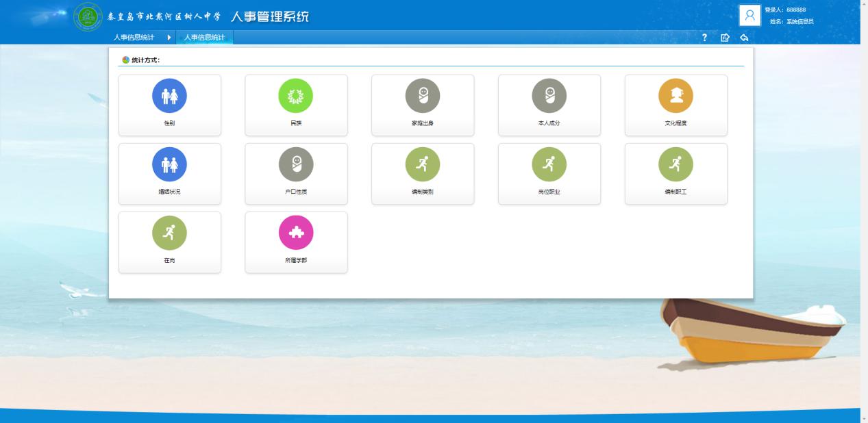Open the 性别 (gender) statistics icon
This screenshot has width=868, height=423.
tap(169, 96)
